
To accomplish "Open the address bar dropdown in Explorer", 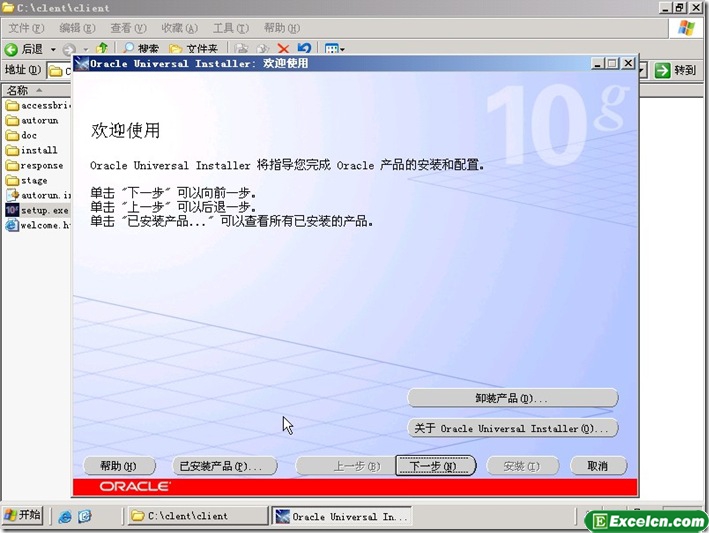I will [643, 70].
